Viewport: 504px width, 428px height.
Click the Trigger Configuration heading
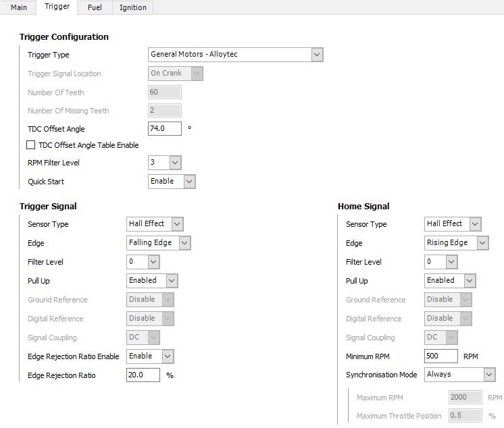click(64, 37)
